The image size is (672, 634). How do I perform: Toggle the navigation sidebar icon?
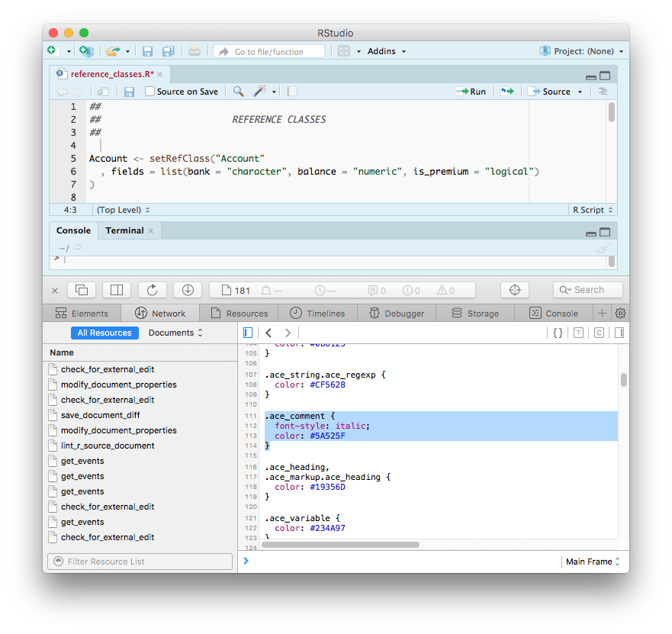248,333
